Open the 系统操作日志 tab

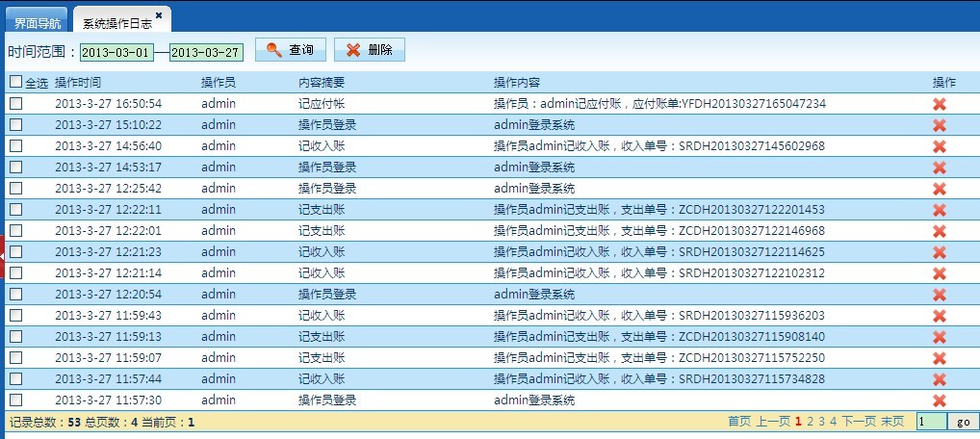point(116,22)
